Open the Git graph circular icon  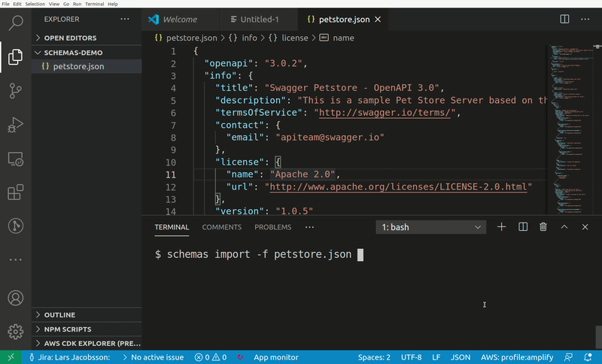pyautogui.click(x=15, y=226)
